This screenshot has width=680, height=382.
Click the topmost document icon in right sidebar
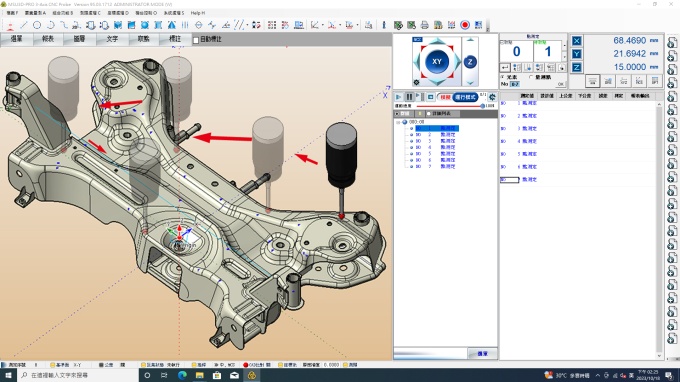[672, 42]
